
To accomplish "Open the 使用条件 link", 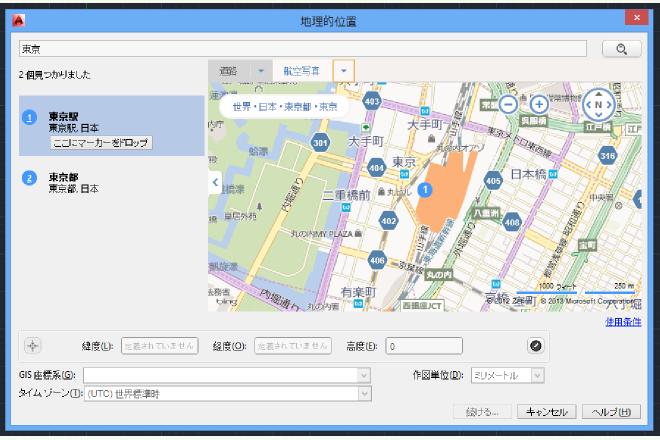I will 623,322.
